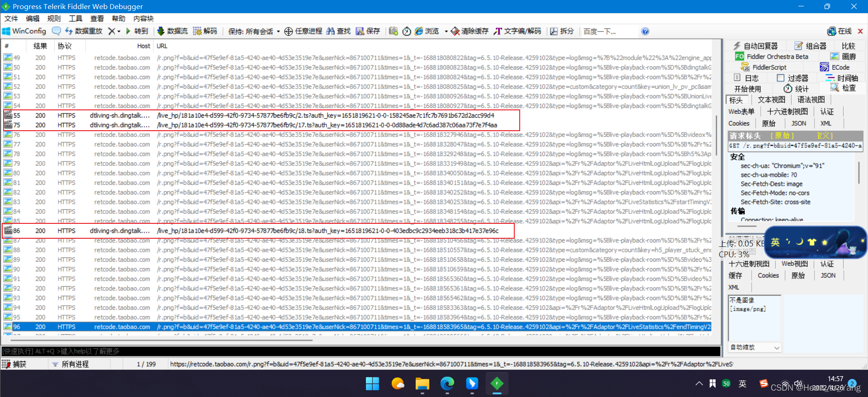The image size is (868, 397).
Task: Toggle 解码 (Decode) in the toolbar
Action: click(205, 31)
